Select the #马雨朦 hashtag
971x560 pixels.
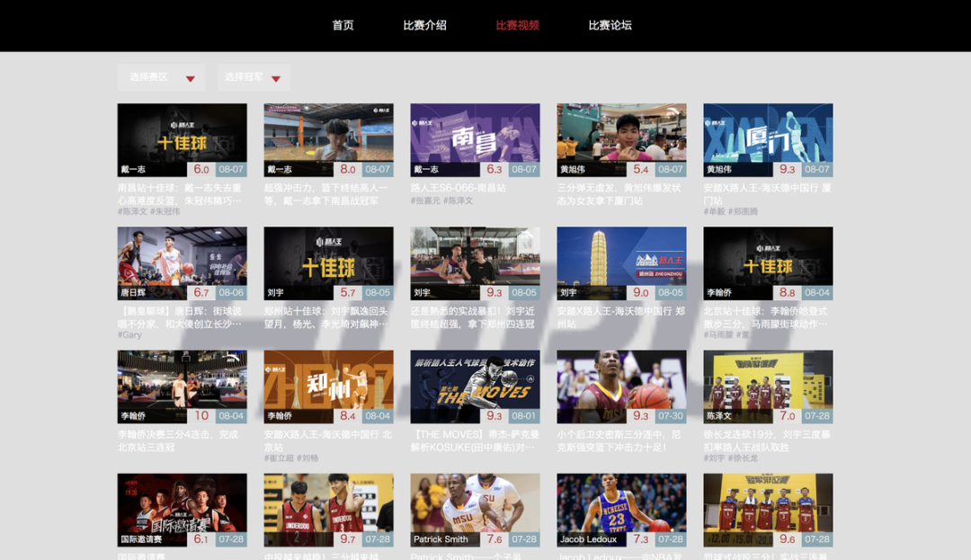point(718,334)
